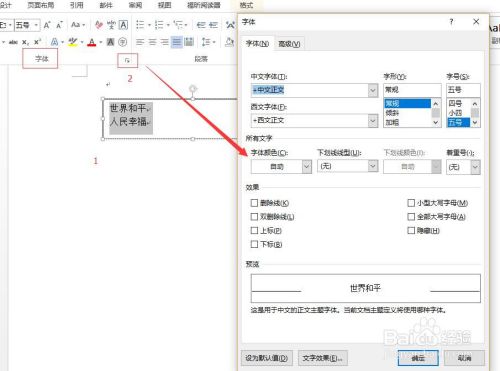
Task: Apply strikethrough with the abc icon
Action: click(13, 42)
